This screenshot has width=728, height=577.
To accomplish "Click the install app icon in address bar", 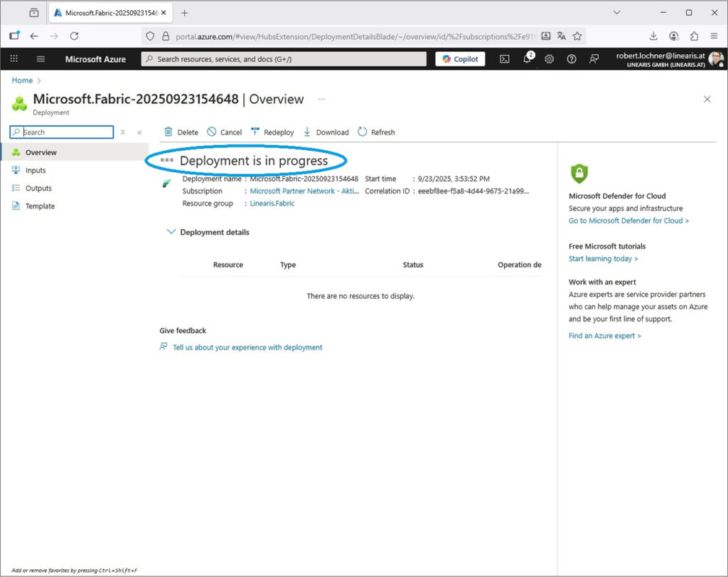I will (546, 36).
